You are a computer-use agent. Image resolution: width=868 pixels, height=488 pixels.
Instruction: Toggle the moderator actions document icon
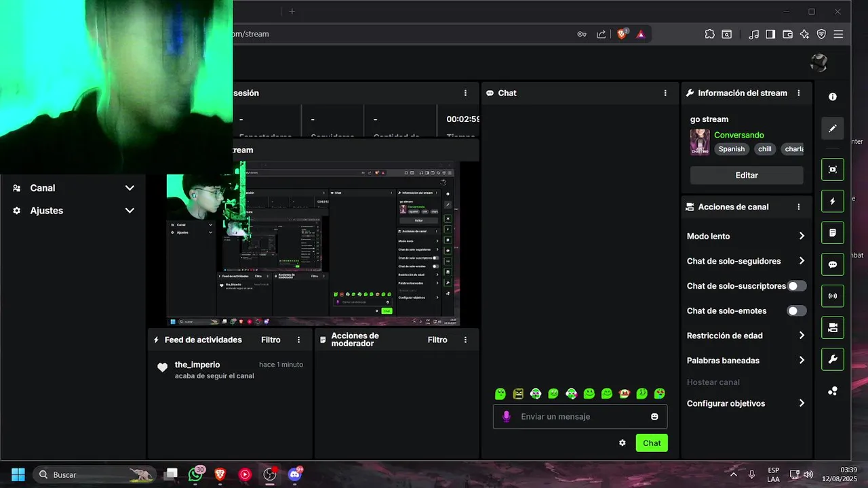click(833, 232)
